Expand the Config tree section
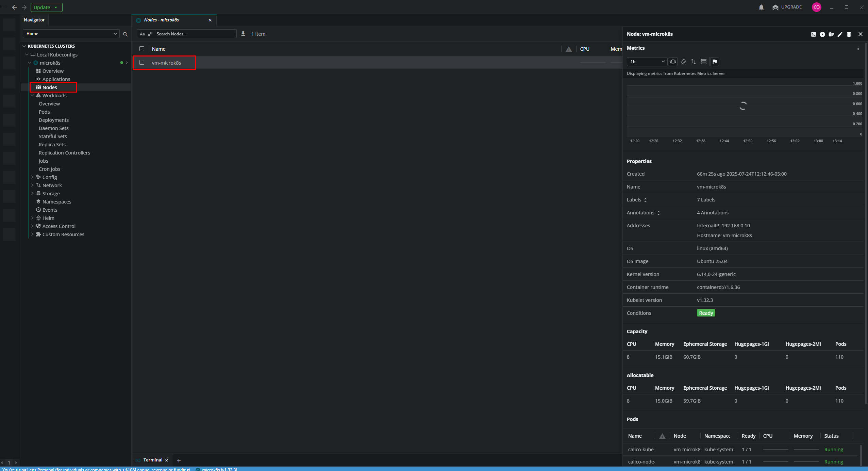The width and height of the screenshot is (868, 471). (x=32, y=177)
